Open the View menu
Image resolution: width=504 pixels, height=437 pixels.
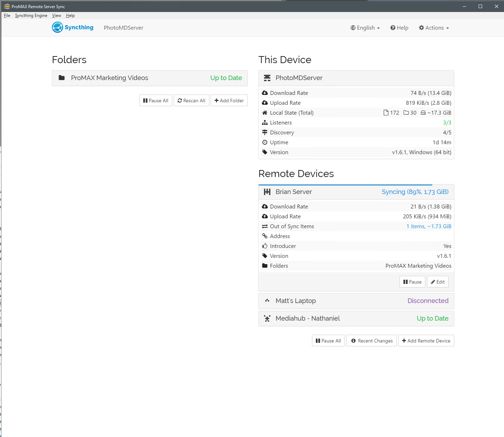point(56,16)
